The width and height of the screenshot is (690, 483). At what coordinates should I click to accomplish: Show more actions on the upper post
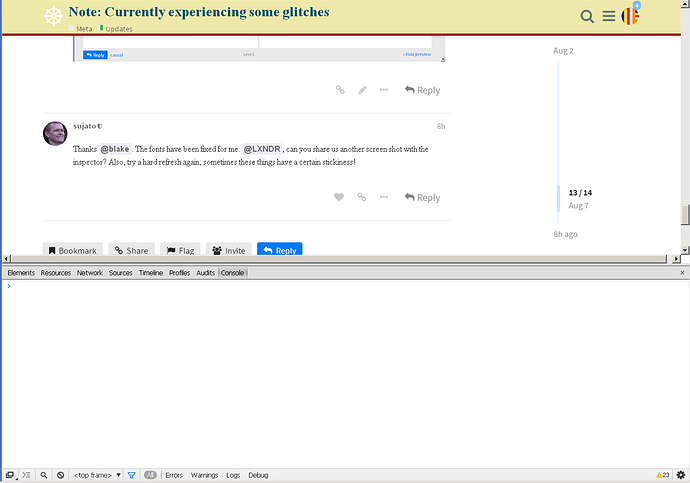[384, 90]
